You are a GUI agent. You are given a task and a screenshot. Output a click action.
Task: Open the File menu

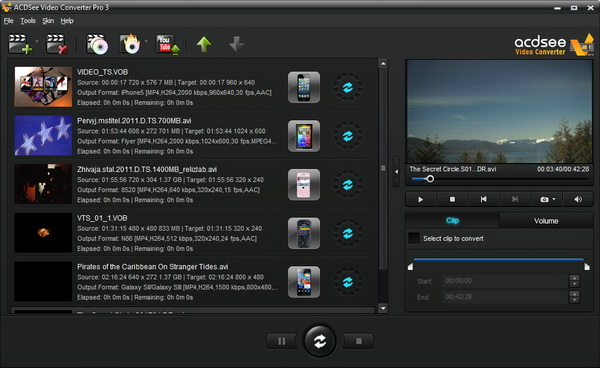pos(8,21)
